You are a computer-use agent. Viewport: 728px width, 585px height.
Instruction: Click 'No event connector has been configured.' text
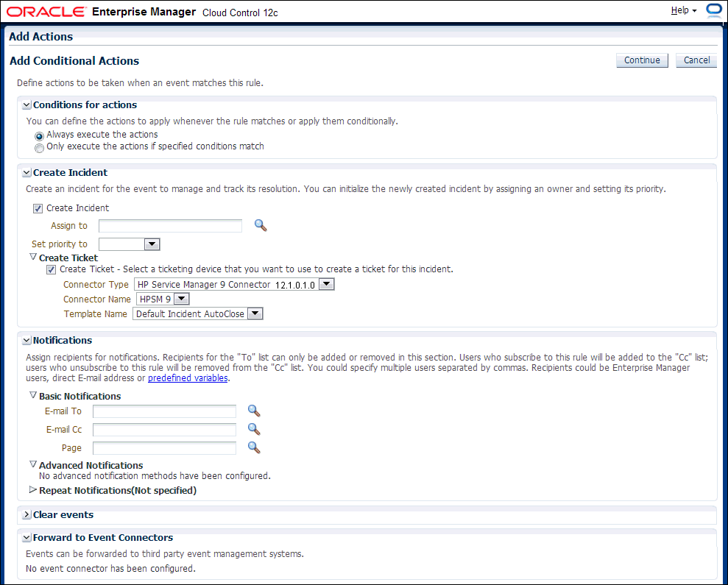(x=110, y=568)
